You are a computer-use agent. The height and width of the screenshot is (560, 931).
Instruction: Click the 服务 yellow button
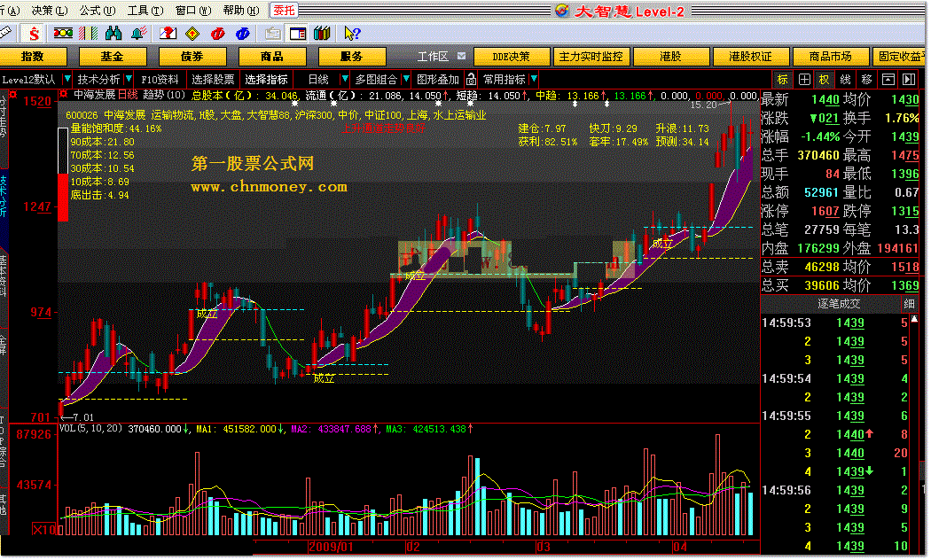(351, 57)
